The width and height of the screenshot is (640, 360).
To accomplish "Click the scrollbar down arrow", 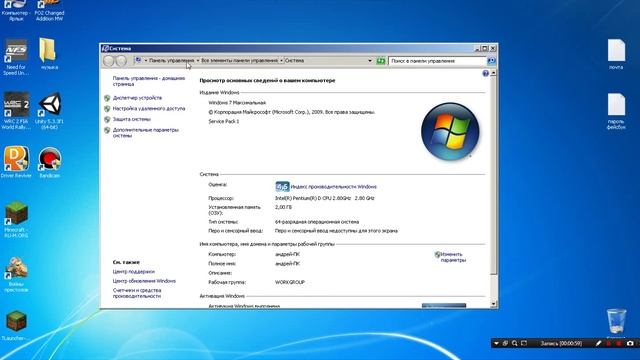I will coord(493,304).
